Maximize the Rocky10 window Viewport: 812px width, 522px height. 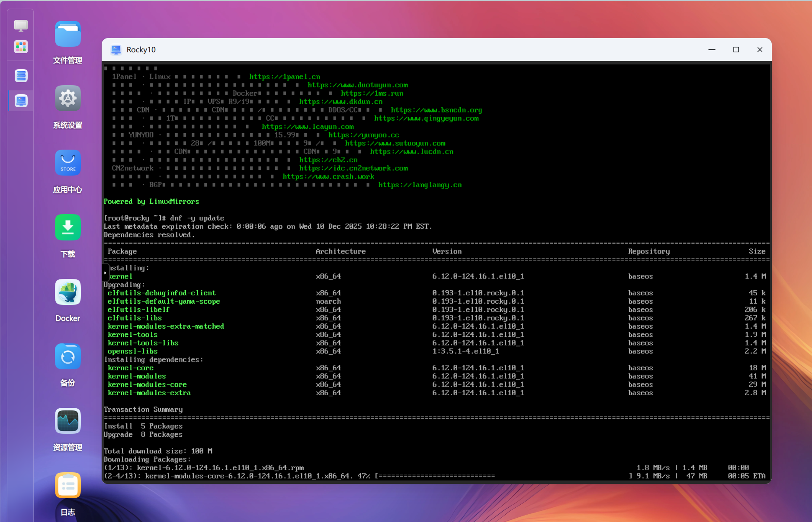[736, 50]
